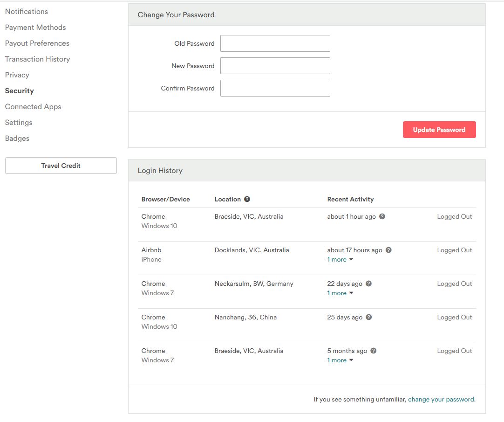The height and width of the screenshot is (422, 504).
Task: Click help icon beside 'about 1 hour ago'
Action: click(x=382, y=216)
